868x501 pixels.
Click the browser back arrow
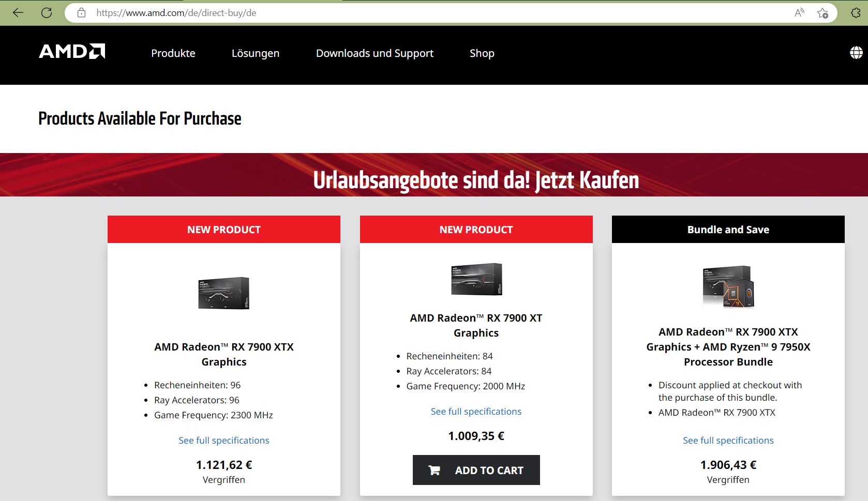tap(19, 12)
